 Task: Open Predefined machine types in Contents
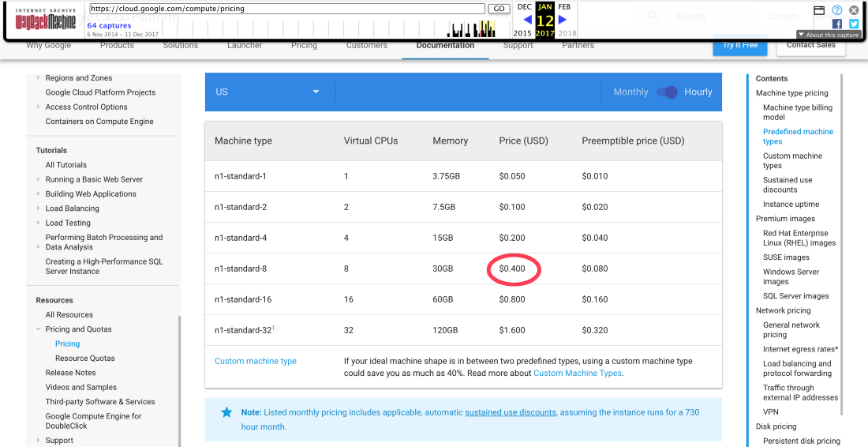pyautogui.click(x=798, y=137)
